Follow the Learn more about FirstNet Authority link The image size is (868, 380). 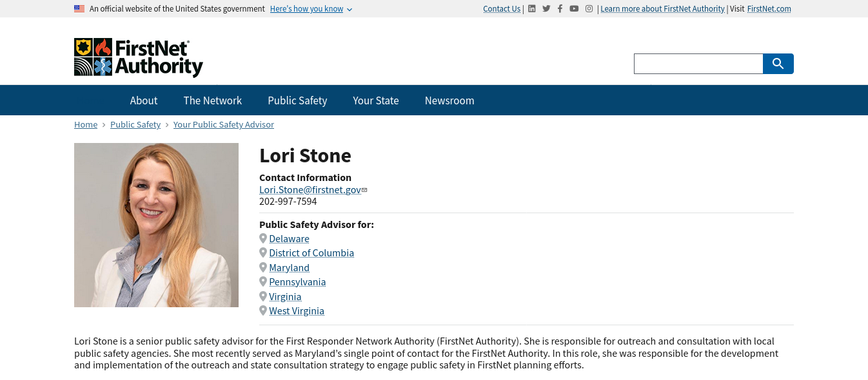pyautogui.click(x=662, y=9)
